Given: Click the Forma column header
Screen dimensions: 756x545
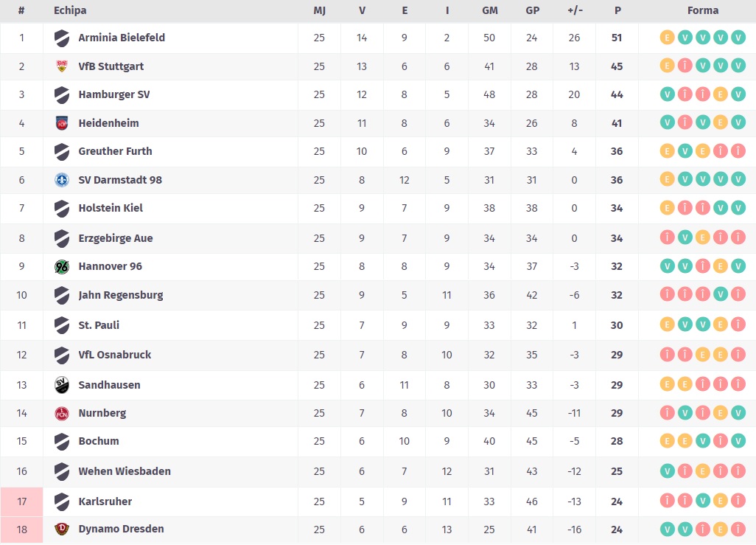Looking at the screenshot, I should tap(702, 11).
